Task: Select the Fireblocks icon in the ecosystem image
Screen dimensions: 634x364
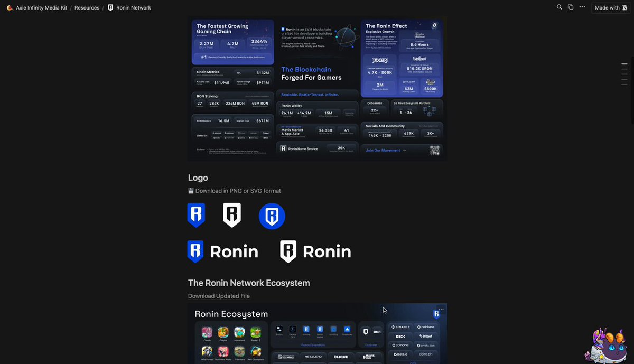Action: [347, 329]
